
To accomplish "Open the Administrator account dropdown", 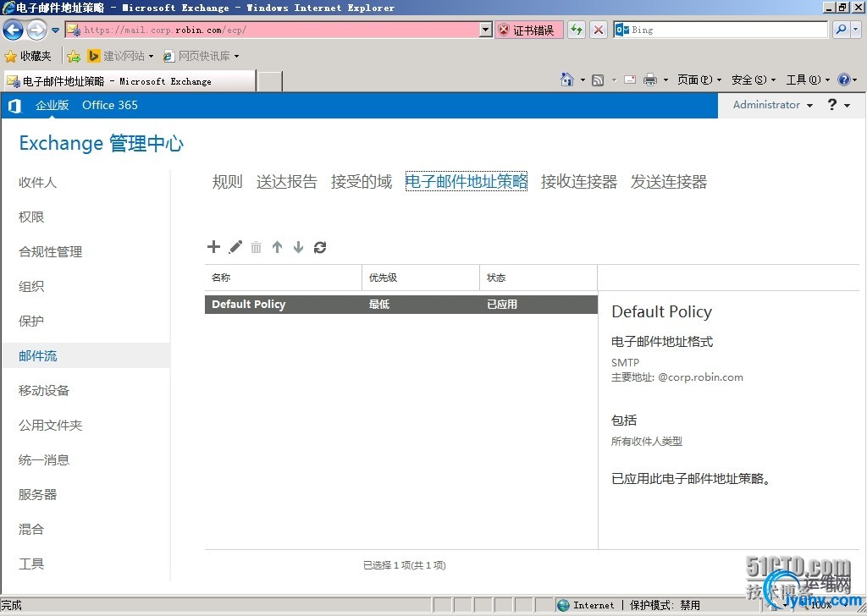I will 772,105.
